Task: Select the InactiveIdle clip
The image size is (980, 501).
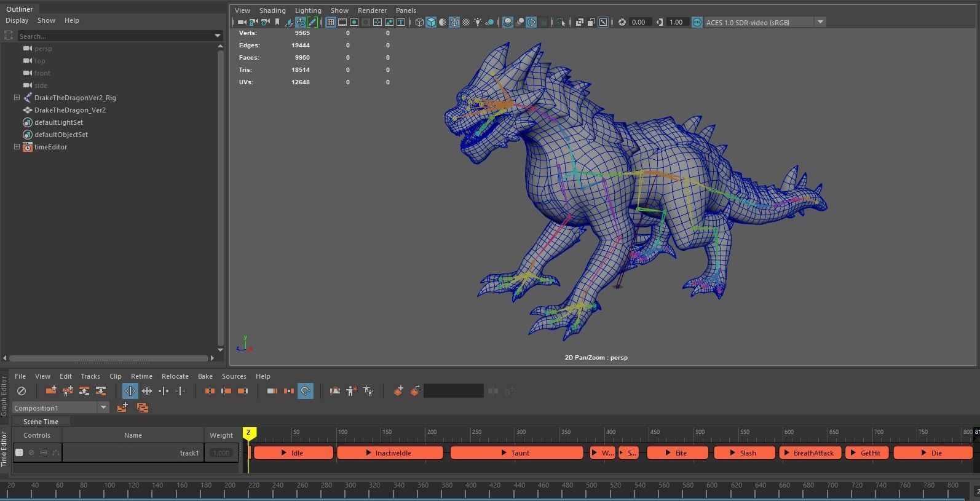Action: coord(390,453)
